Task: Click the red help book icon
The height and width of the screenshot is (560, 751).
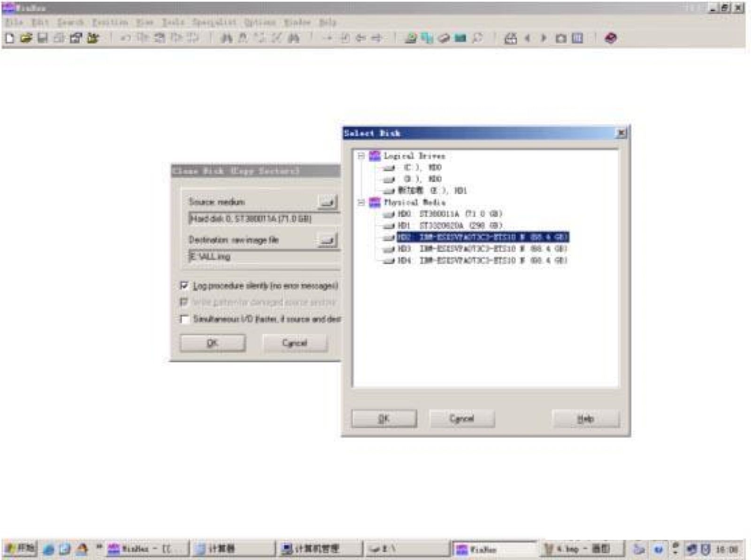Action: tap(611, 38)
